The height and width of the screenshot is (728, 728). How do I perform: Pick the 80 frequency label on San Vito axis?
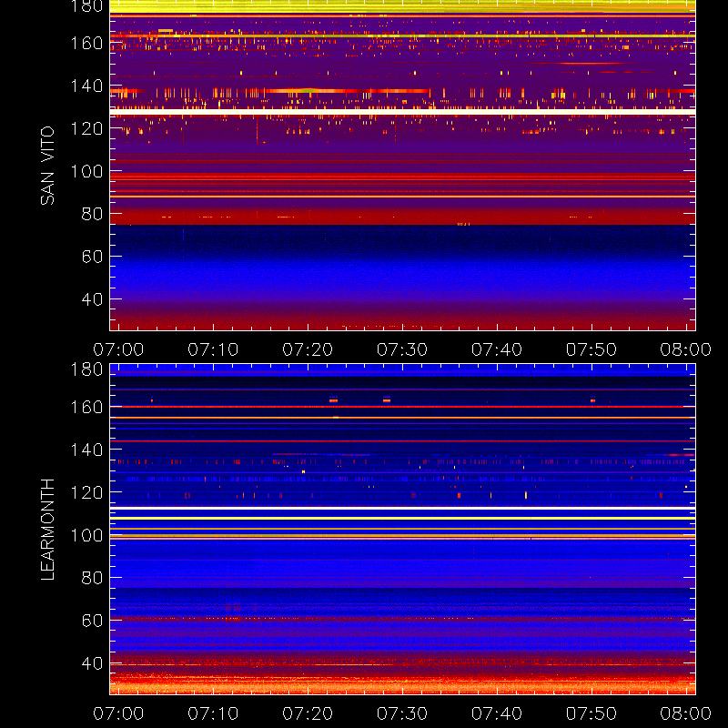click(92, 214)
